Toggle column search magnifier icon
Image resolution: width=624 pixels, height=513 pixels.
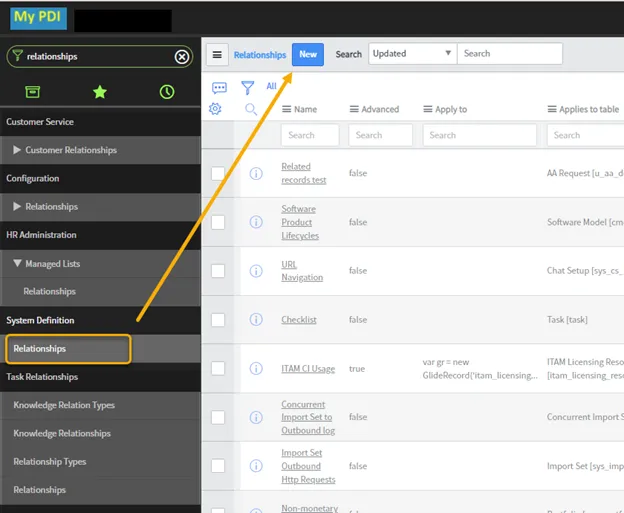click(252, 109)
